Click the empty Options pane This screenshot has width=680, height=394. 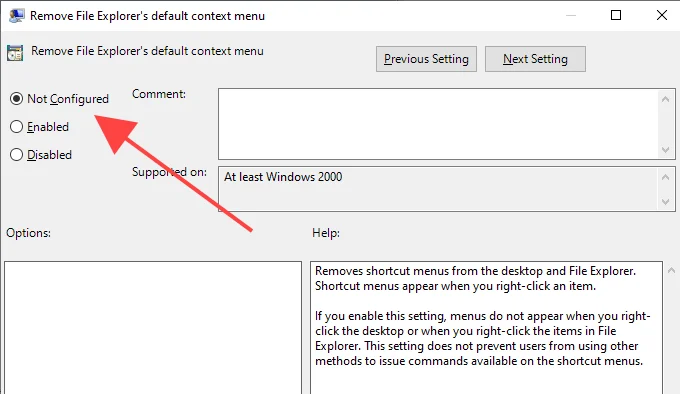153,328
